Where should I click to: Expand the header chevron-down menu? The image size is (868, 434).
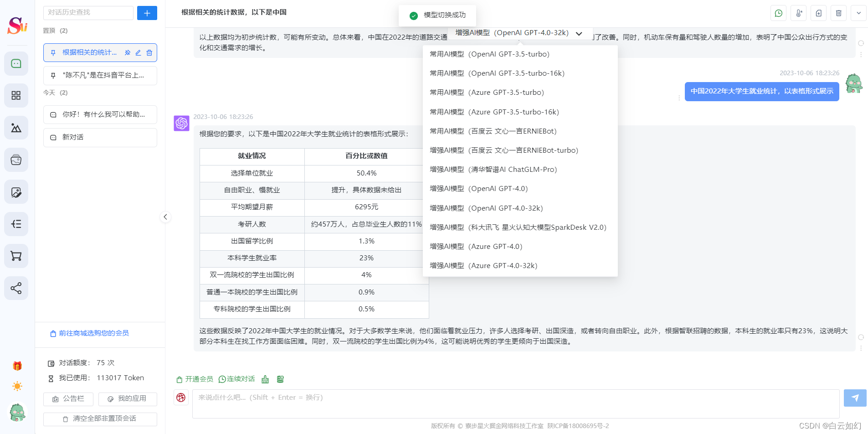pyautogui.click(x=859, y=13)
